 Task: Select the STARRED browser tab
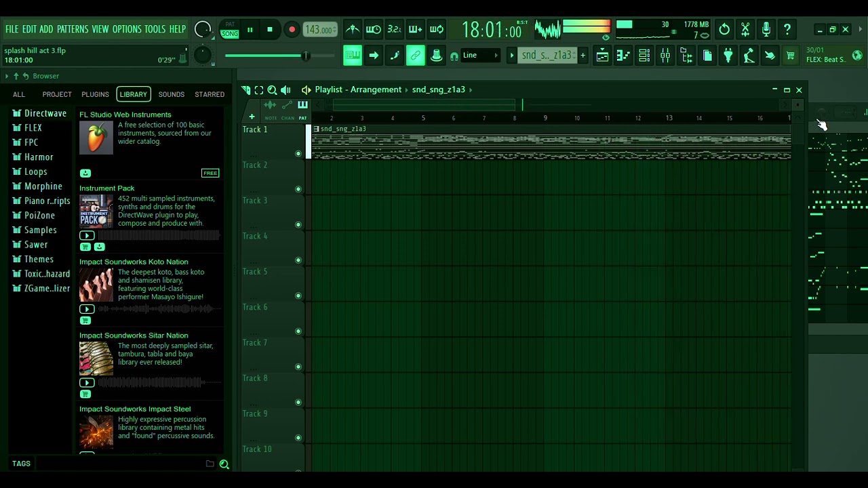pos(210,94)
